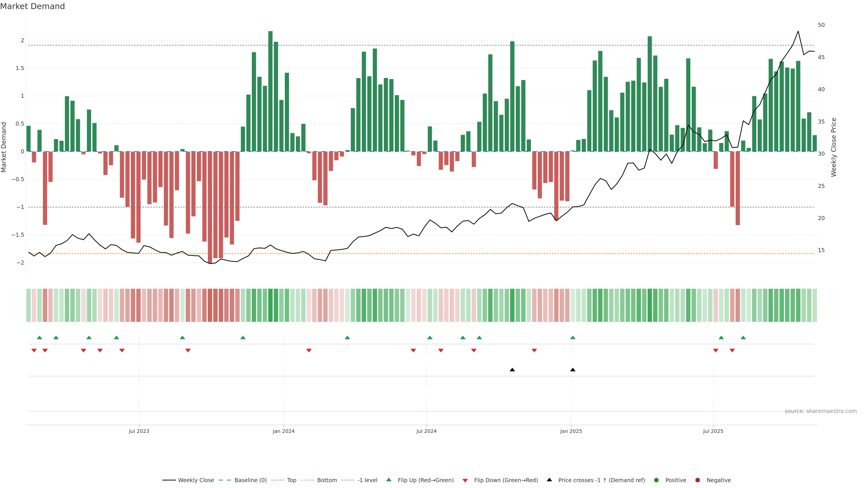The height and width of the screenshot is (488, 868).
Task: Hide the Top dotted line series
Action: point(291,480)
